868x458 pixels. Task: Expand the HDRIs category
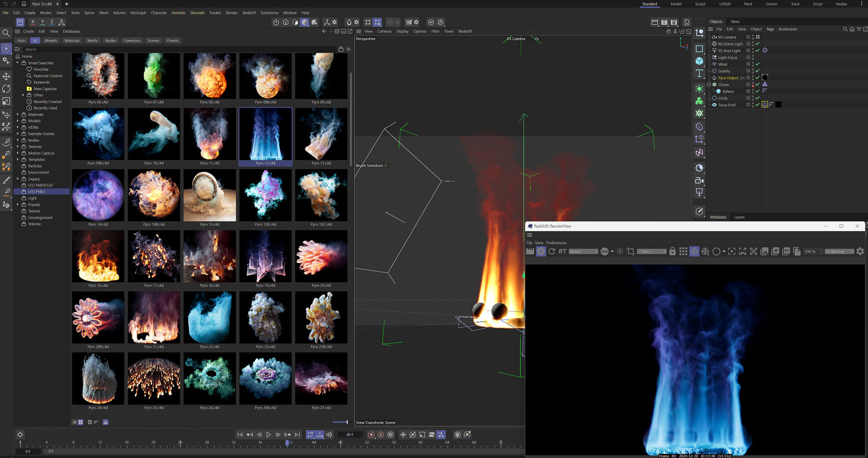(x=17, y=128)
